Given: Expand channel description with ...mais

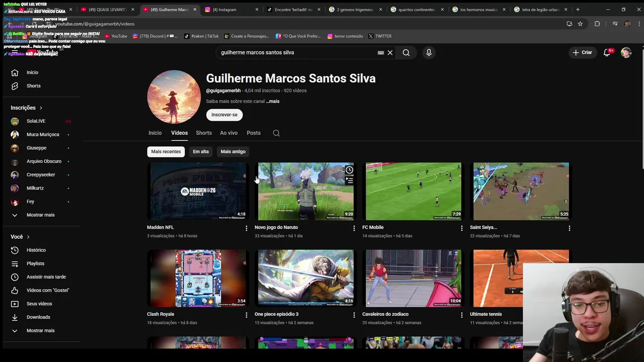Looking at the screenshot, I should coord(273,101).
